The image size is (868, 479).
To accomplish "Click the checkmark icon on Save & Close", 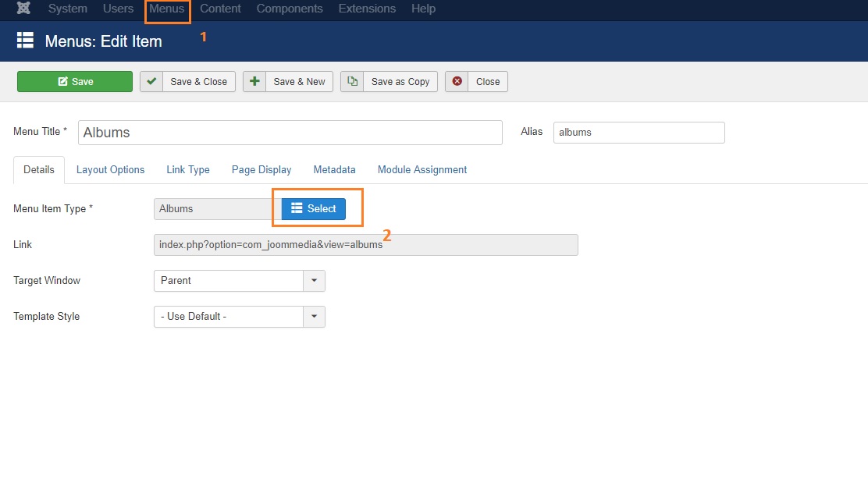I will click(x=151, y=81).
